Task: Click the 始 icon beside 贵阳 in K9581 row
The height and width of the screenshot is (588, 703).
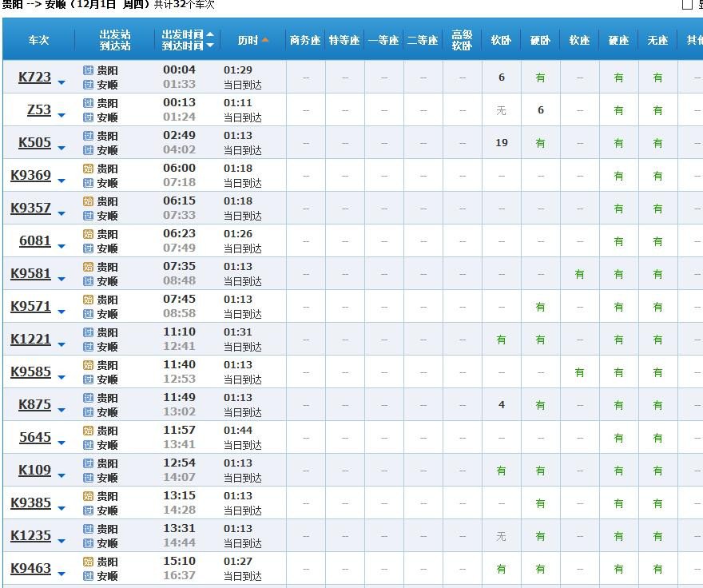Action: pyautogui.click(x=88, y=268)
